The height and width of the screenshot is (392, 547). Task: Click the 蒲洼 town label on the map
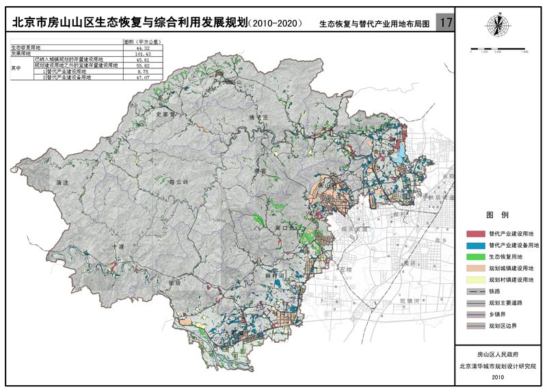64,183
